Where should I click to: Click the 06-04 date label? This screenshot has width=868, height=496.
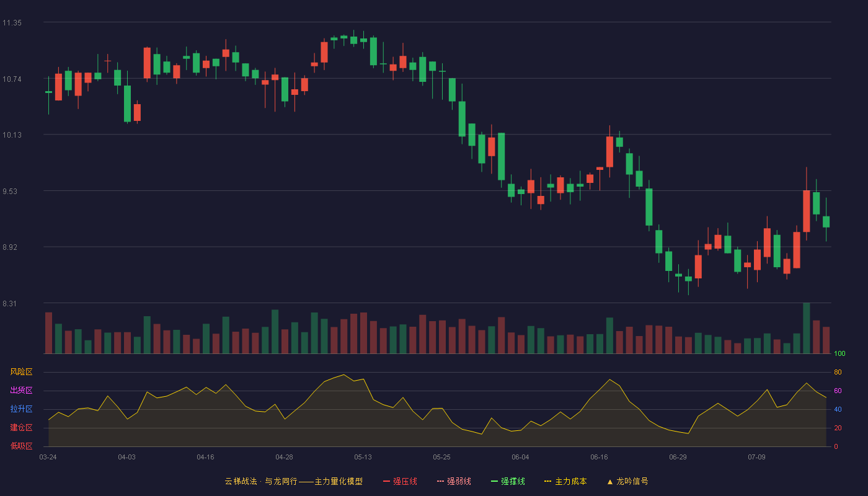520,457
